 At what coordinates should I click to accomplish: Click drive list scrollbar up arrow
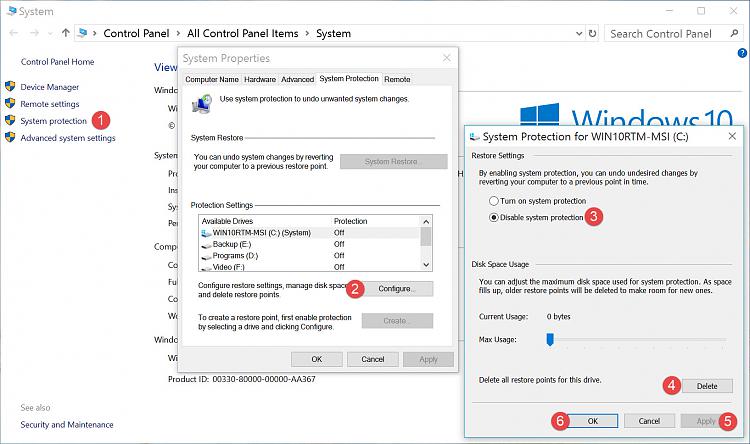pos(426,222)
